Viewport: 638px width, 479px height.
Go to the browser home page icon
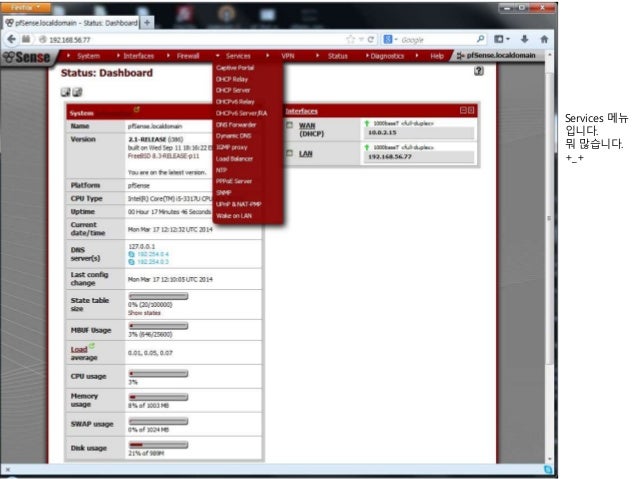click(x=544, y=39)
